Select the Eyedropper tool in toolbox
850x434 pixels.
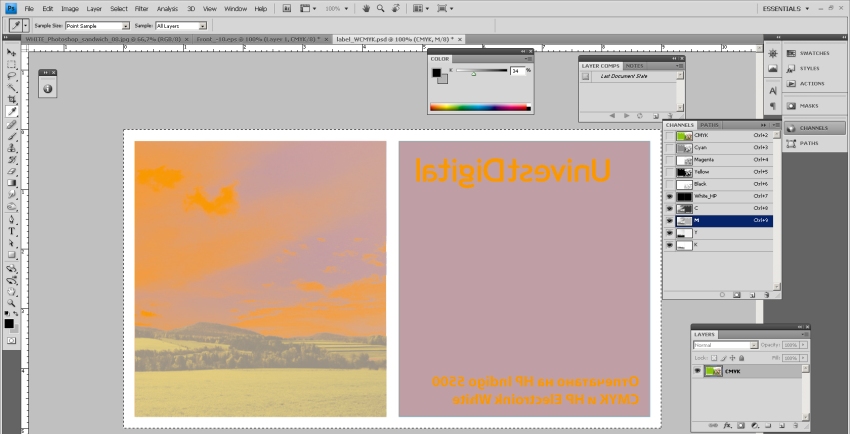point(11,112)
